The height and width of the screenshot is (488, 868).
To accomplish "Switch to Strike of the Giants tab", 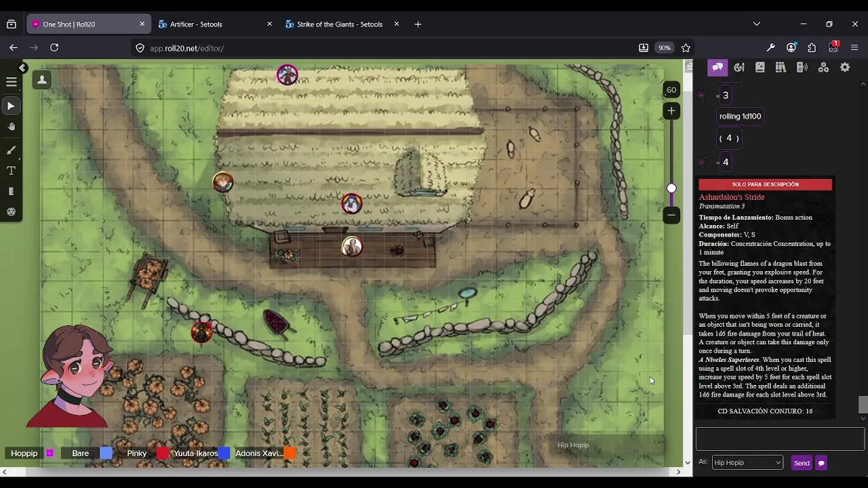I will pyautogui.click(x=342, y=24).
